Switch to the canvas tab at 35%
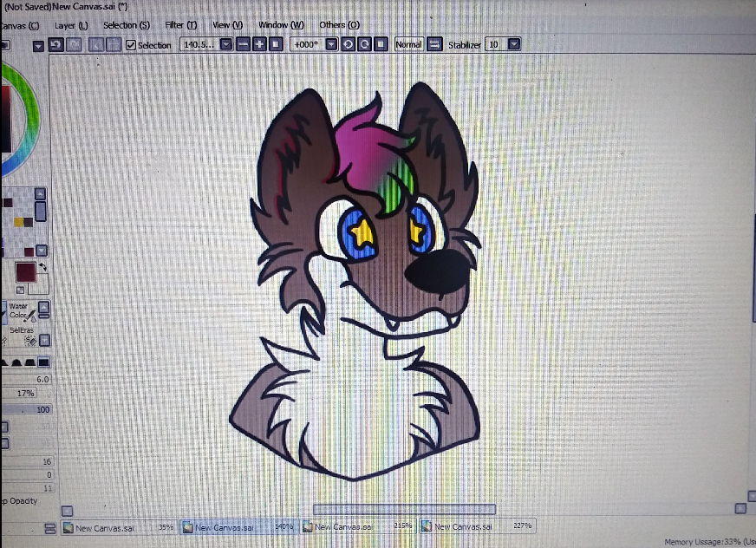 click(118, 527)
